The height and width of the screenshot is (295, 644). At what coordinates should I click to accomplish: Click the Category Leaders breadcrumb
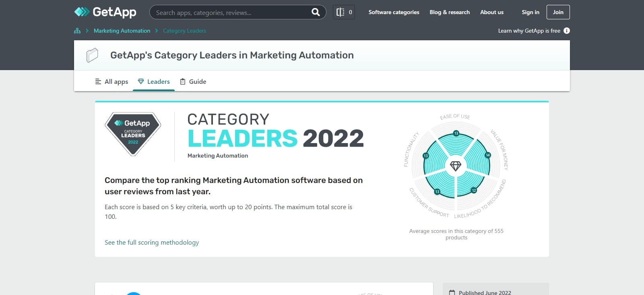[x=184, y=31]
